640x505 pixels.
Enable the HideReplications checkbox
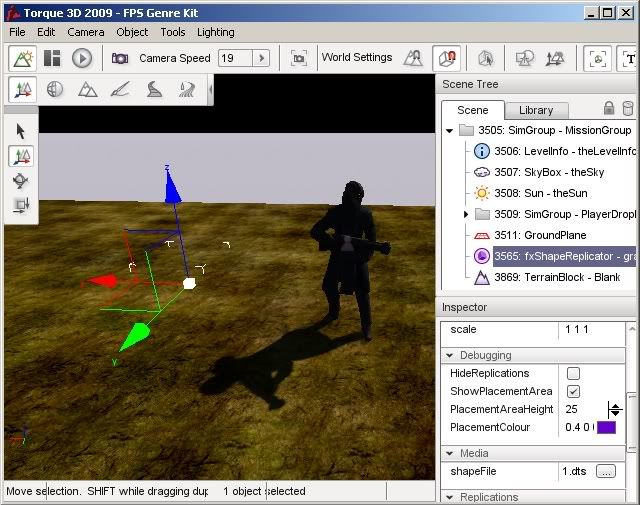point(573,373)
